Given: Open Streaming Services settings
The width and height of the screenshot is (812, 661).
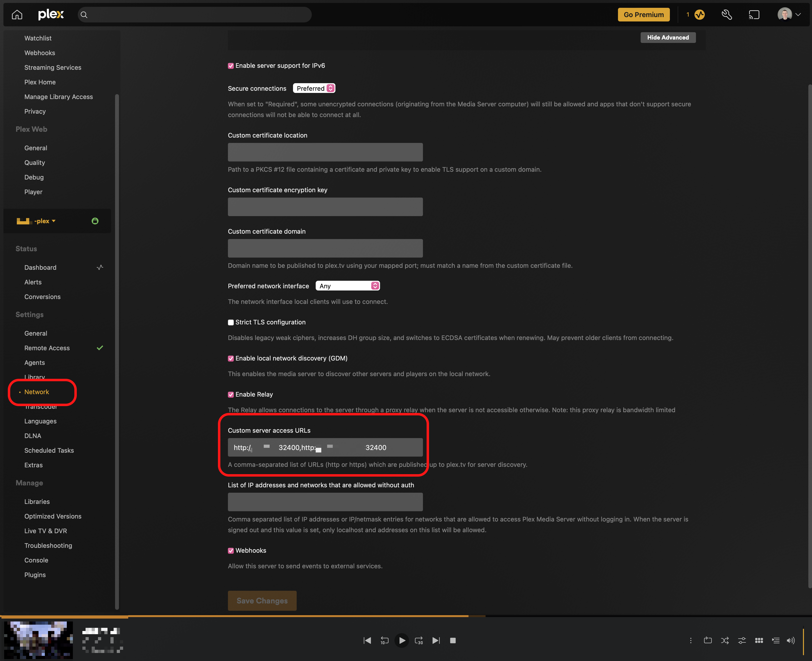Looking at the screenshot, I should [x=53, y=67].
